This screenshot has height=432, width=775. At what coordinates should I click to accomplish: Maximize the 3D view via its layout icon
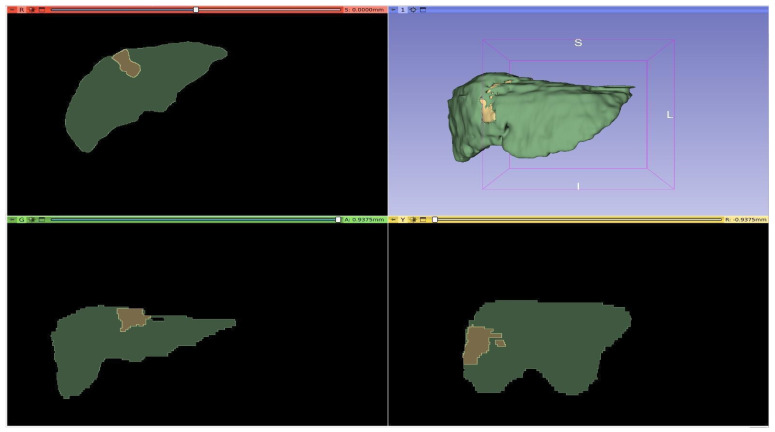(x=423, y=9)
